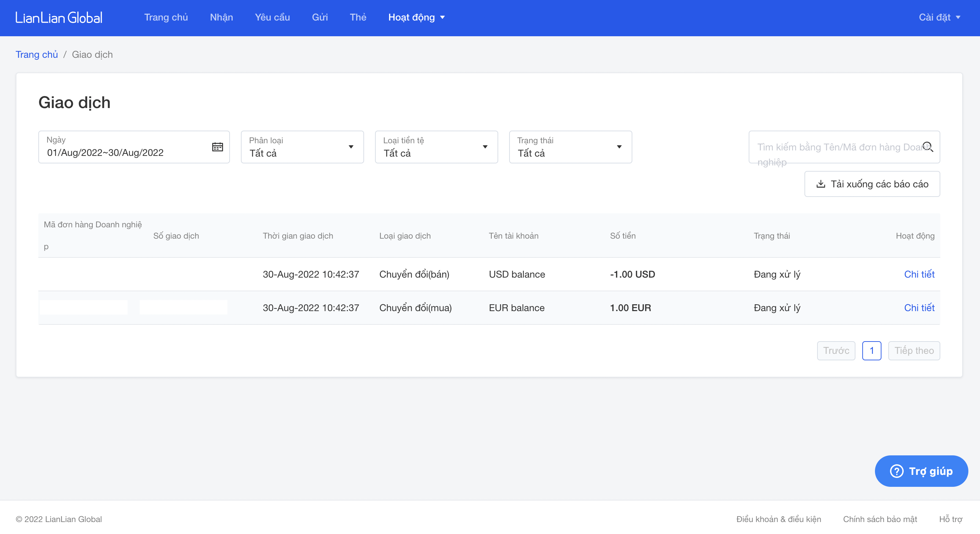The height and width of the screenshot is (534, 980).
Task: Switch to the Thẻ nav item
Action: (x=358, y=17)
